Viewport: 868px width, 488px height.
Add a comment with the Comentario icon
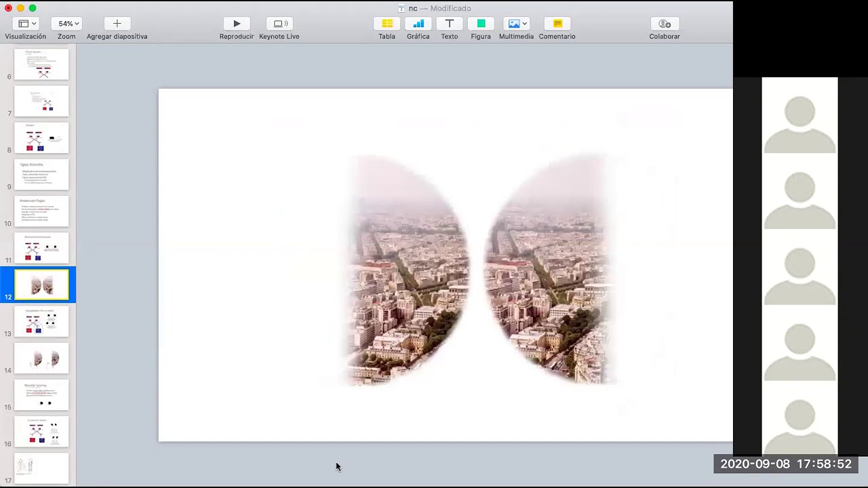click(557, 24)
